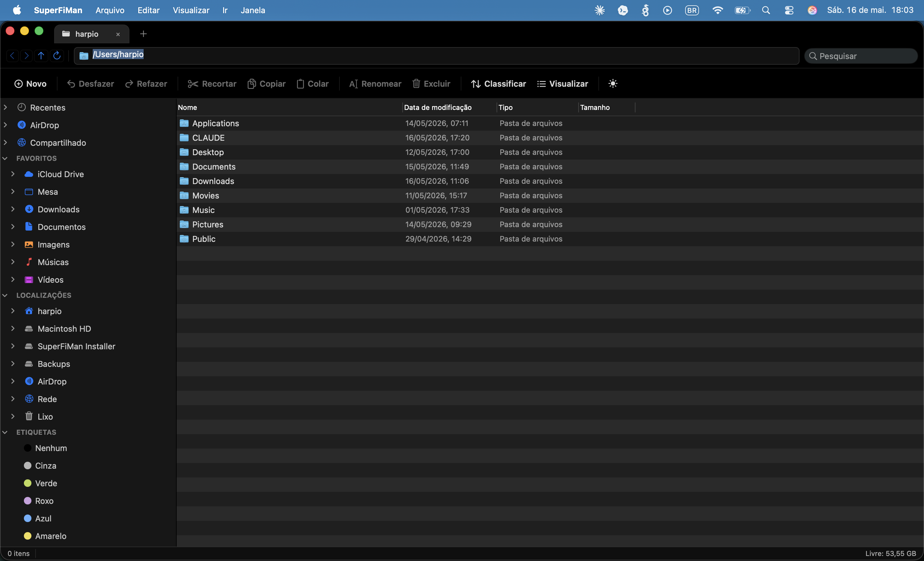Click the Lixo trash can icon
This screenshot has height=561, width=924.
(29, 416)
